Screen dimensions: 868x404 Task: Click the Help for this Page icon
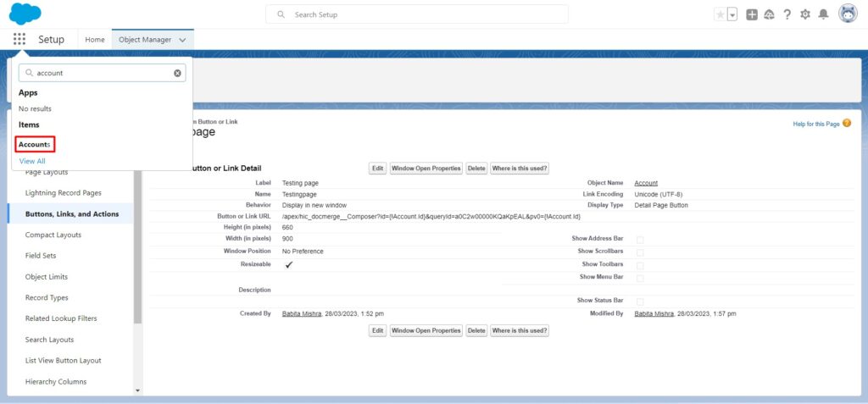tap(847, 124)
